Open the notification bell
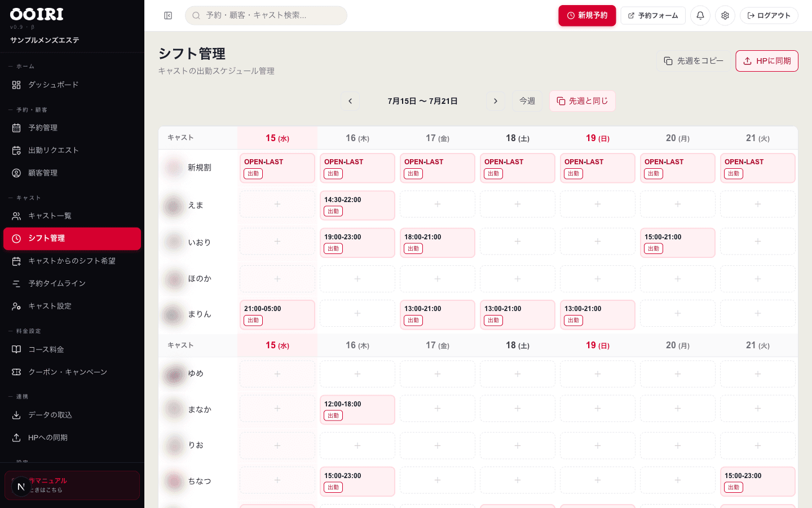Viewport: 812px width, 508px height. click(x=700, y=16)
